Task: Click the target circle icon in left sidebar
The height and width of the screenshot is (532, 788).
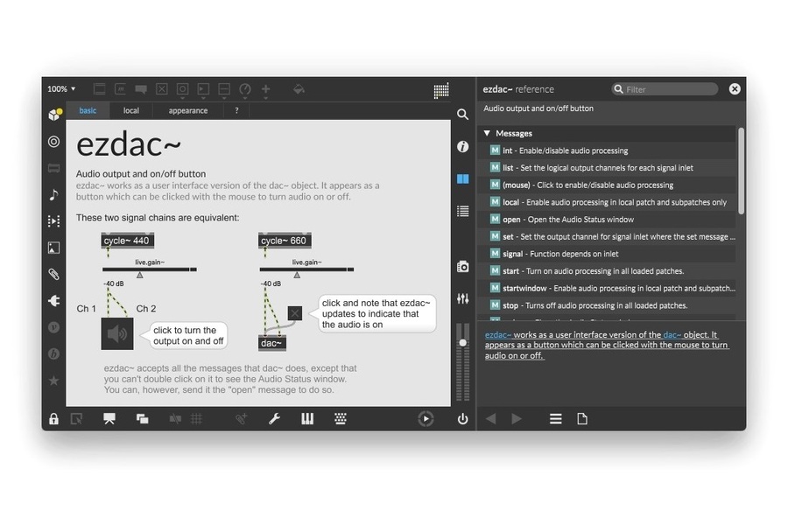Action: (53, 142)
